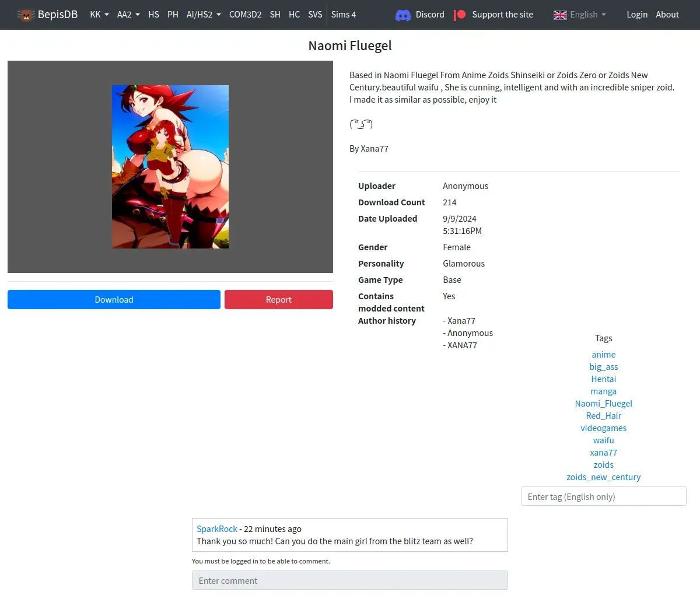This screenshot has width=700, height=602.
Task: Click the BepisDB mascot logo icon
Action: click(x=26, y=15)
